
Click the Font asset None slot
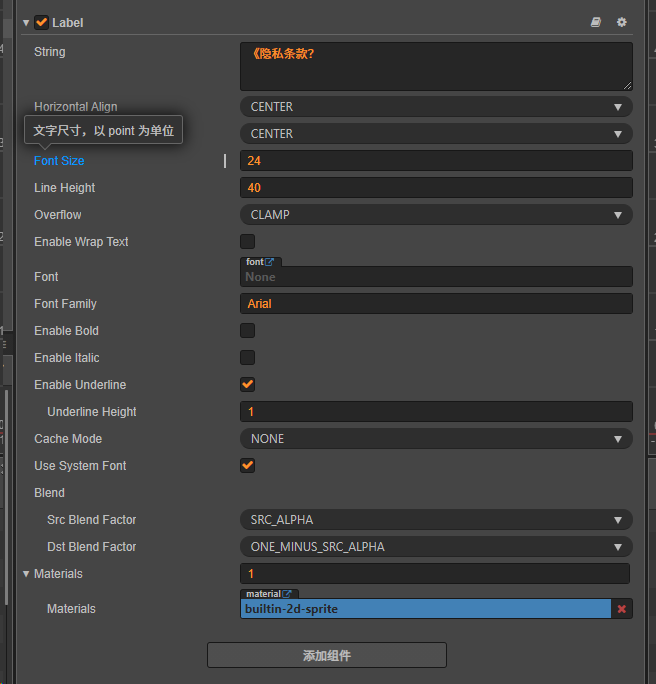pyautogui.click(x=436, y=277)
